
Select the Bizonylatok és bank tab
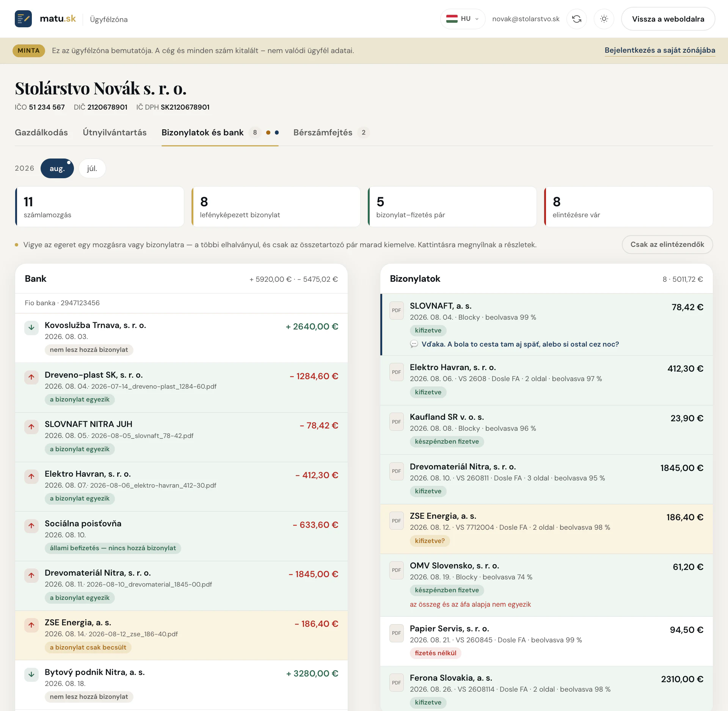pos(220,132)
